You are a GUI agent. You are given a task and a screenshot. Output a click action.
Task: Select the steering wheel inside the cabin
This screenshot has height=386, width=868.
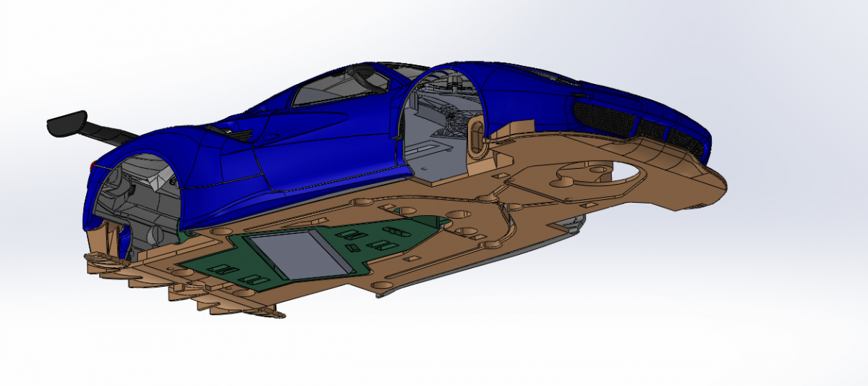coord(365,75)
